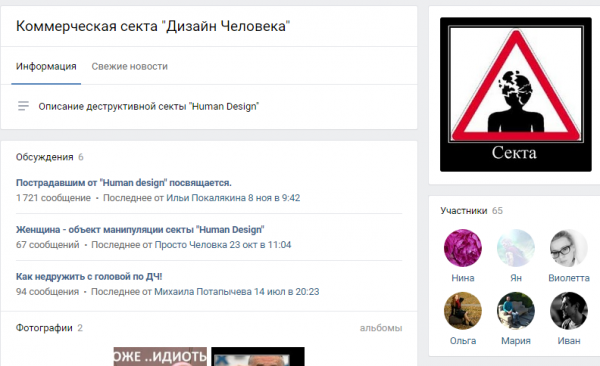Click the description lines icon beside group info
This screenshot has height=366, width=600.
click(x=23, y=106)
